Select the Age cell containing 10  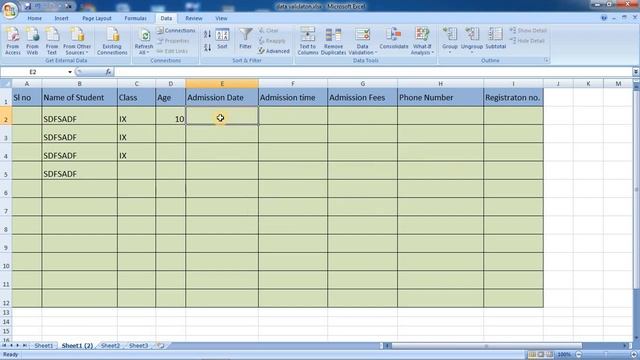pyautogui.click(x=171, y=116)
